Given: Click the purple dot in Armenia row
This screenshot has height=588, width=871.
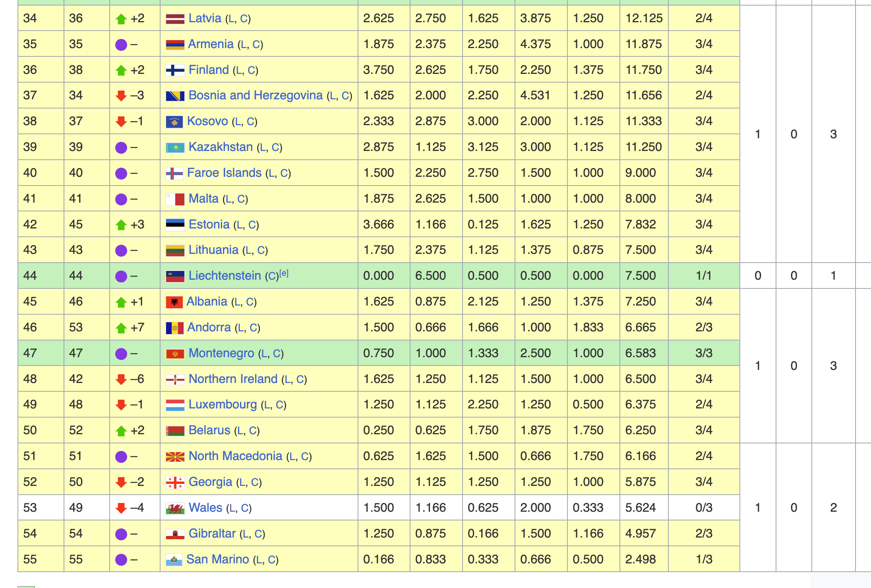Looking at the screenshot, I should [x=121, y=44].
